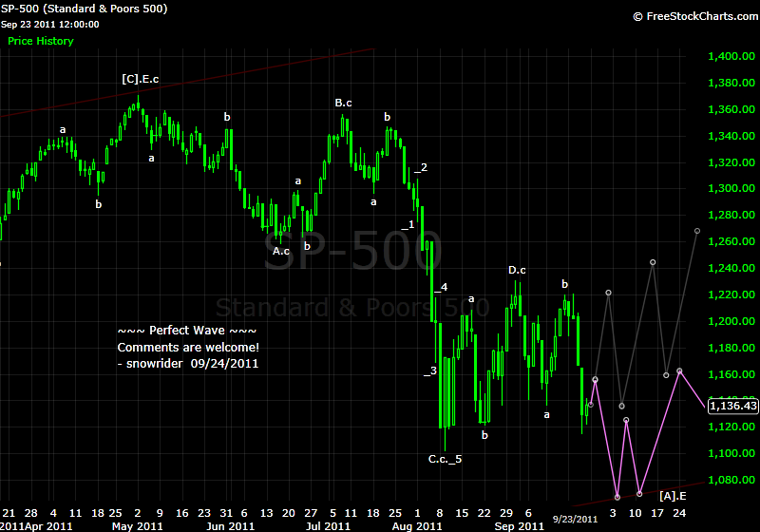Click the current price tag 1,136.43
Viewport: 760px width, 532px height.
click(733, 406)
